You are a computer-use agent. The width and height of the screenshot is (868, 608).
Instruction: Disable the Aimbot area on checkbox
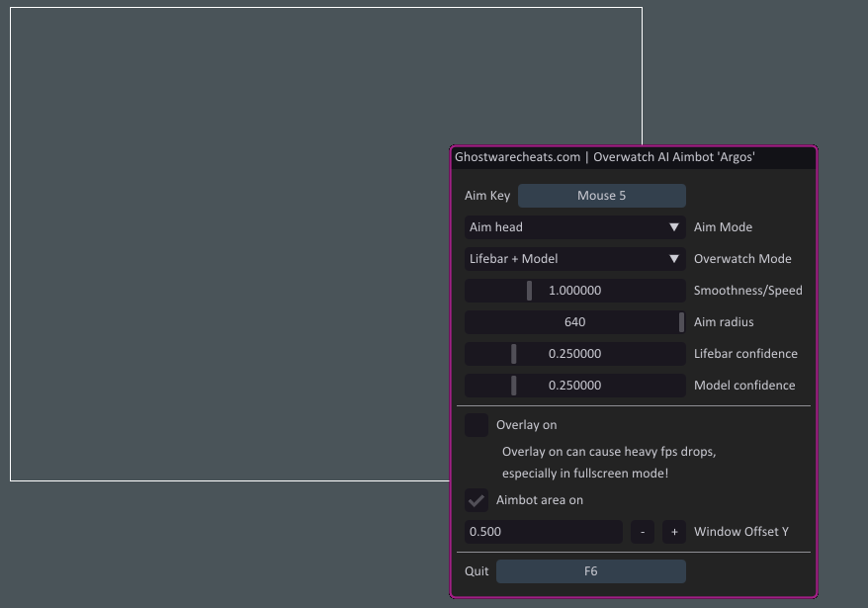477,500
